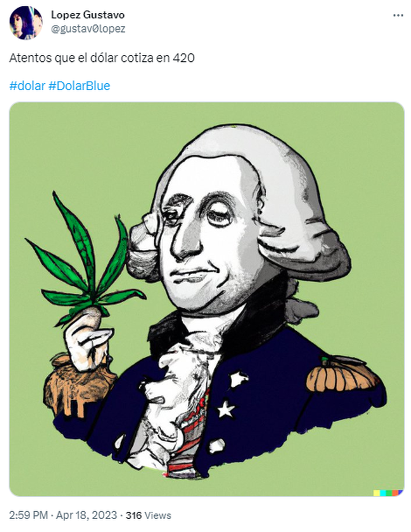Click the 2:59 PM timestamp
The height and width of the screenshot is (532, 411).
tap(28, 515)
